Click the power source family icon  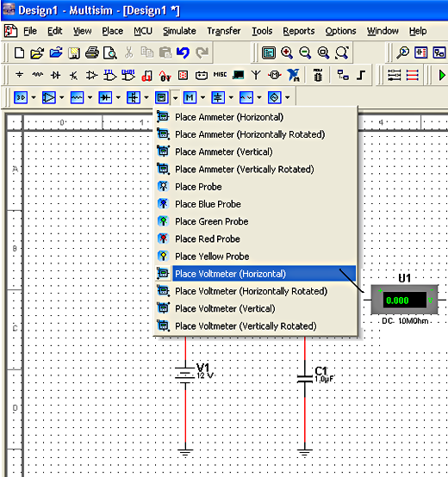point(218,97)
